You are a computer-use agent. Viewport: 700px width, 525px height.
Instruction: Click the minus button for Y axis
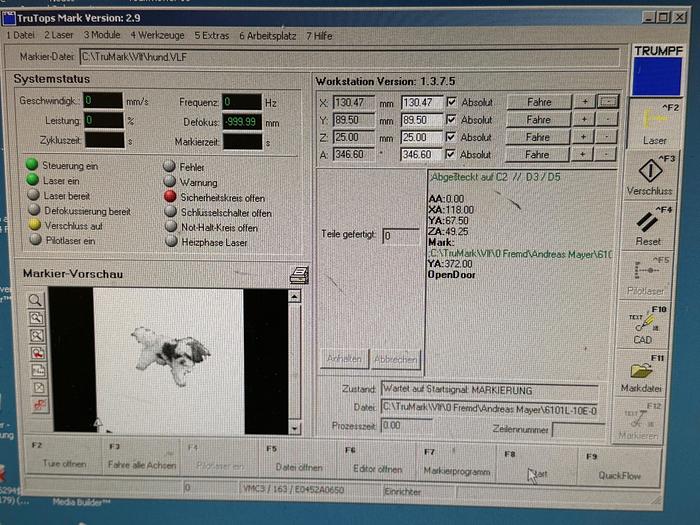[607, 119]
